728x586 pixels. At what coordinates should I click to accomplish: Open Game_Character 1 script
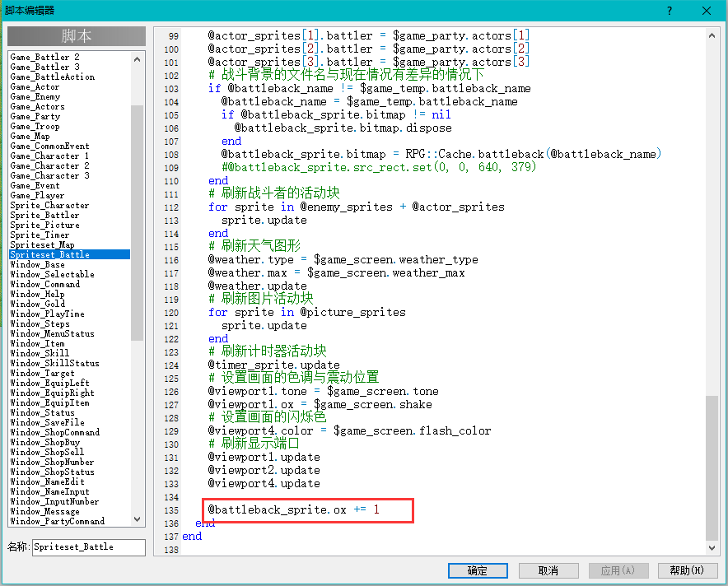point(49,156)
